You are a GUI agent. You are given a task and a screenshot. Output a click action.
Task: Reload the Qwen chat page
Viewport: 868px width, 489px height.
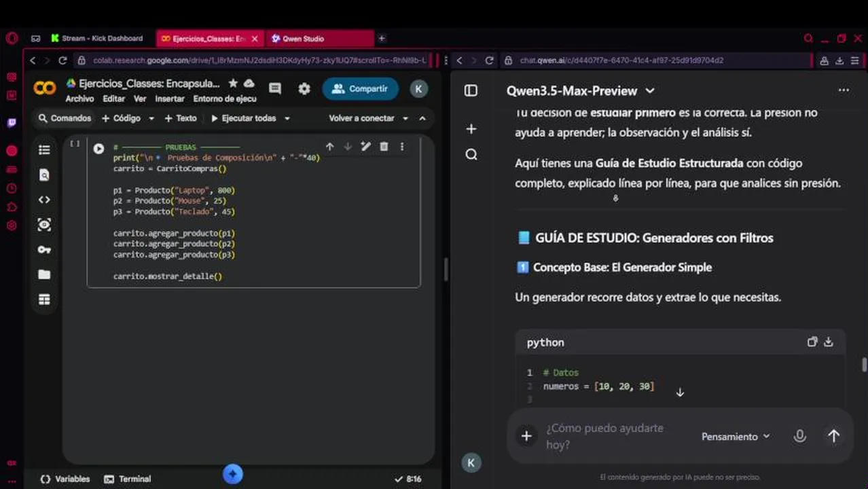(x=488, y=60)
